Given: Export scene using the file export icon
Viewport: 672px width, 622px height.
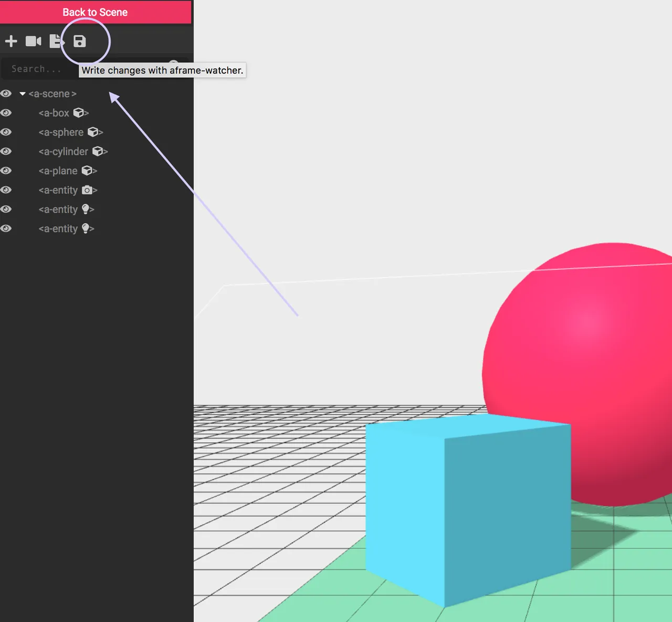Looking at the screenshot, I should coord(56,41).
